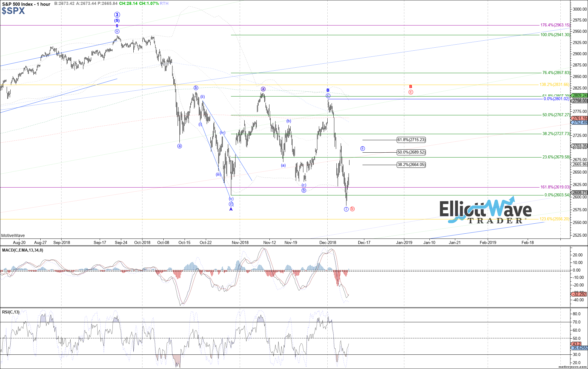Click the 2703.35 price axis tag
Image resolution: width=588 pixels, height=369 pixels.
coord(579,146)
